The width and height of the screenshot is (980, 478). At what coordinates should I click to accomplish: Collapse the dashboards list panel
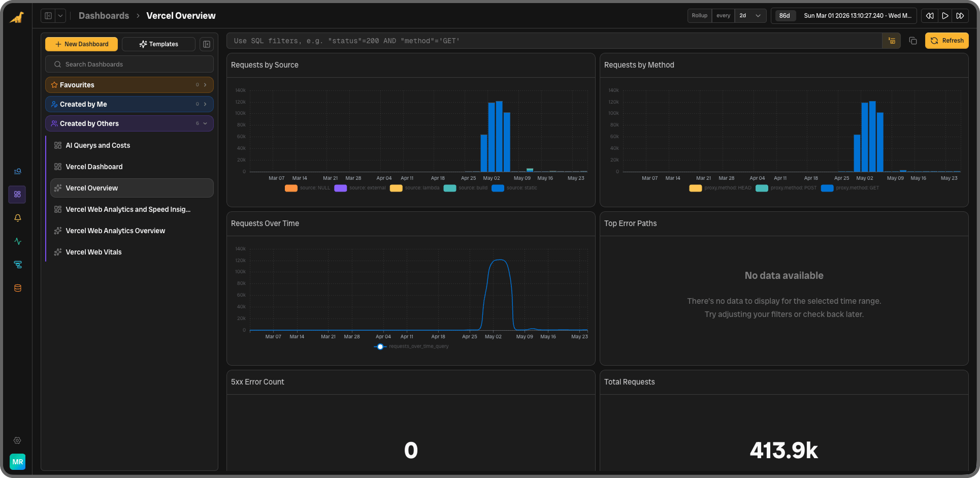(207, 44)
